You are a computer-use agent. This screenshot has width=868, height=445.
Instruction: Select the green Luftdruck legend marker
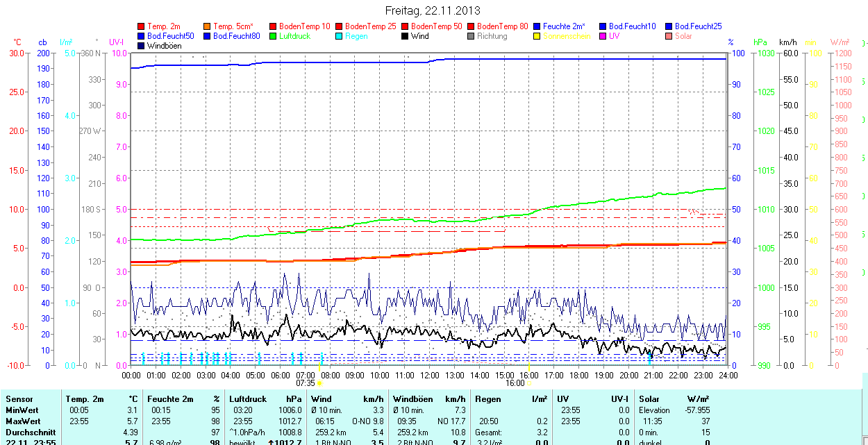click(274, 36)
